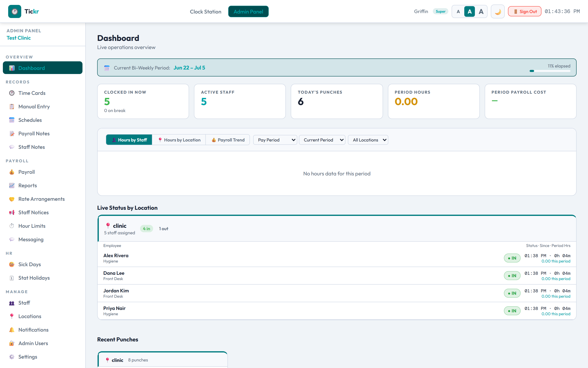Screen dimensions: 588x368
Task: Open the Pay Period dropdown
Action: (x=275, y=140)
